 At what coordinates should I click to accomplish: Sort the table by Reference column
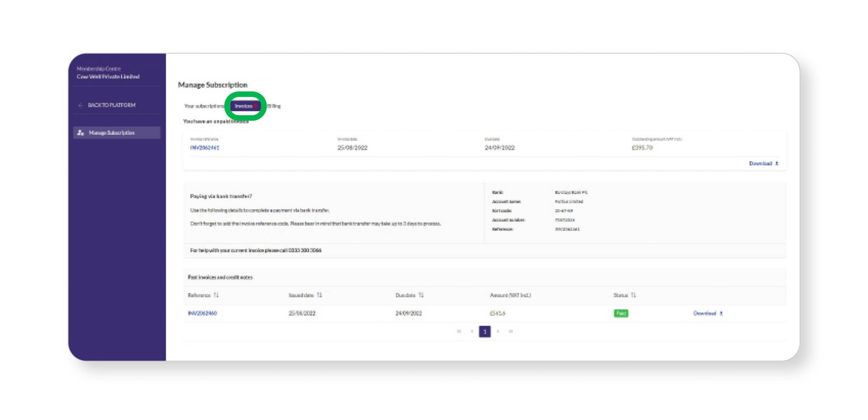point(216,295)
